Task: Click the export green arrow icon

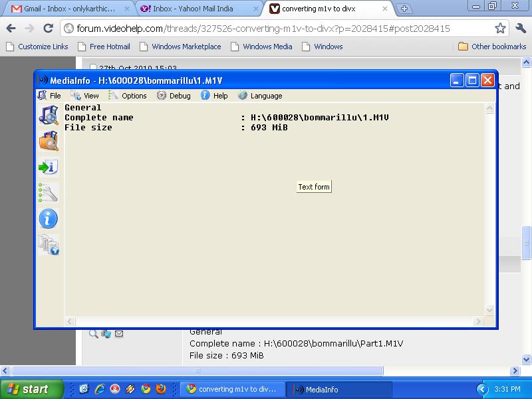Action: click(49, 167)
